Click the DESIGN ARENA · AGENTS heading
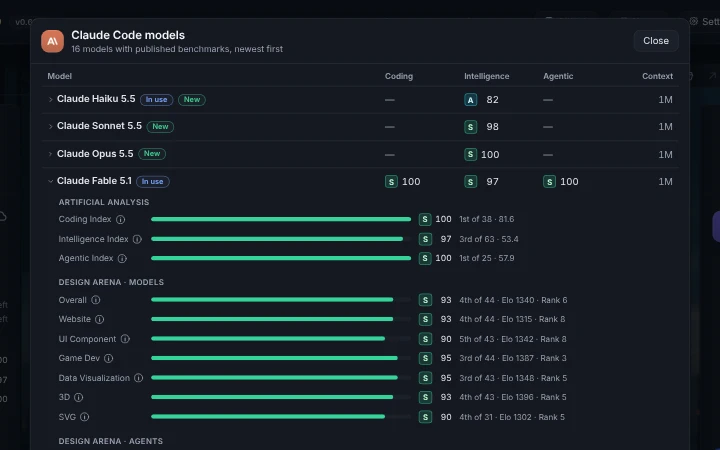 (x=111, y=441)
